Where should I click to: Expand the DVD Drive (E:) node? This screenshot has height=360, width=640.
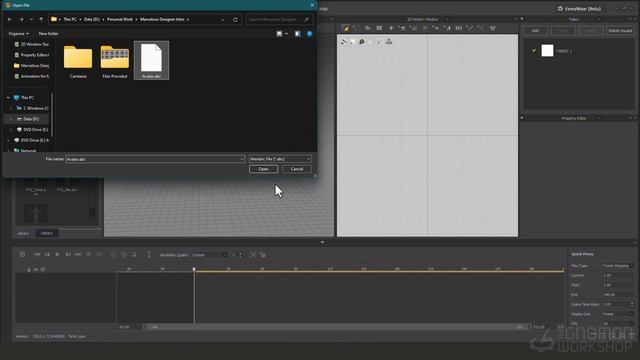tap(11, 129)
